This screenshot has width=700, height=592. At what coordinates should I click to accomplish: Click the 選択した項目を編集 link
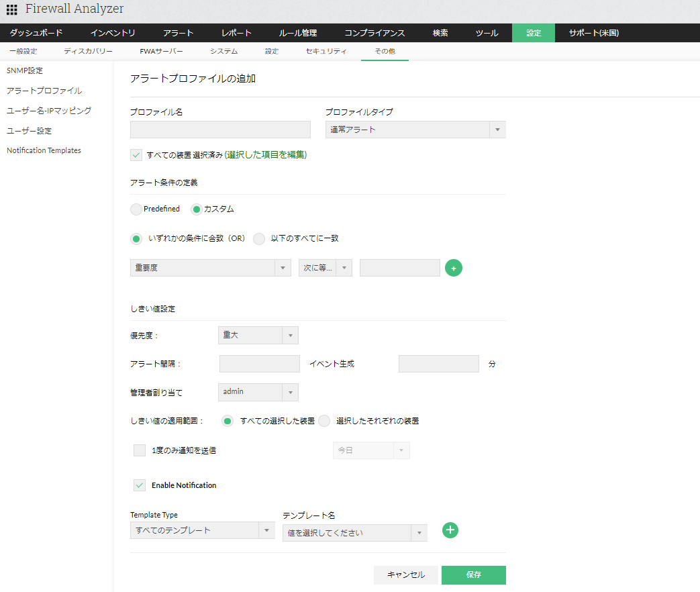tap(265, 155)
